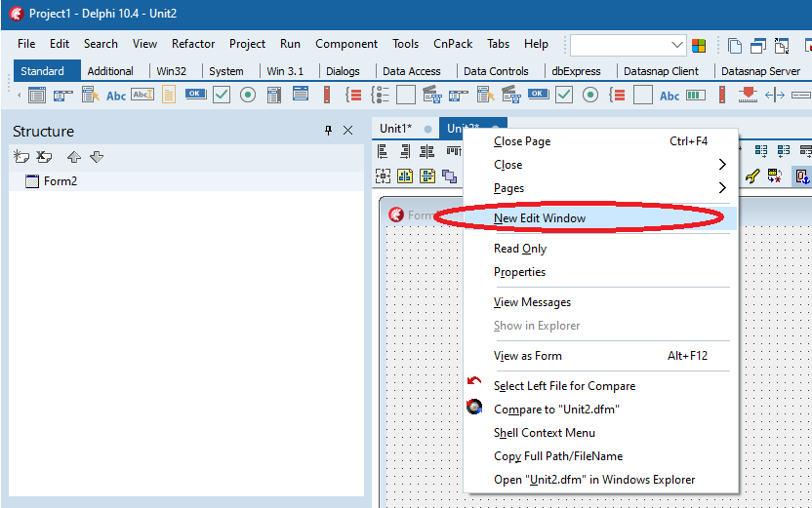Choose the progress bar component icon
This screenshot has width=812, height=508.
696,96
